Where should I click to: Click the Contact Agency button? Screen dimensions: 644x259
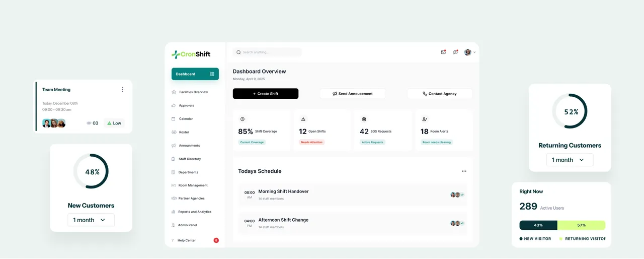pyautogui.click(x=440, y=94)
